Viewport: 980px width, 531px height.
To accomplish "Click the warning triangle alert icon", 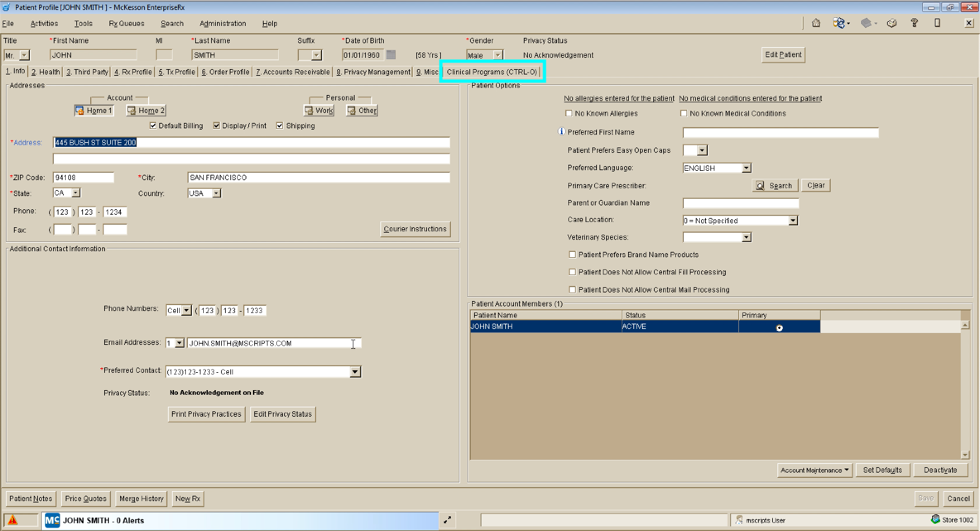I will click(13, 520).
